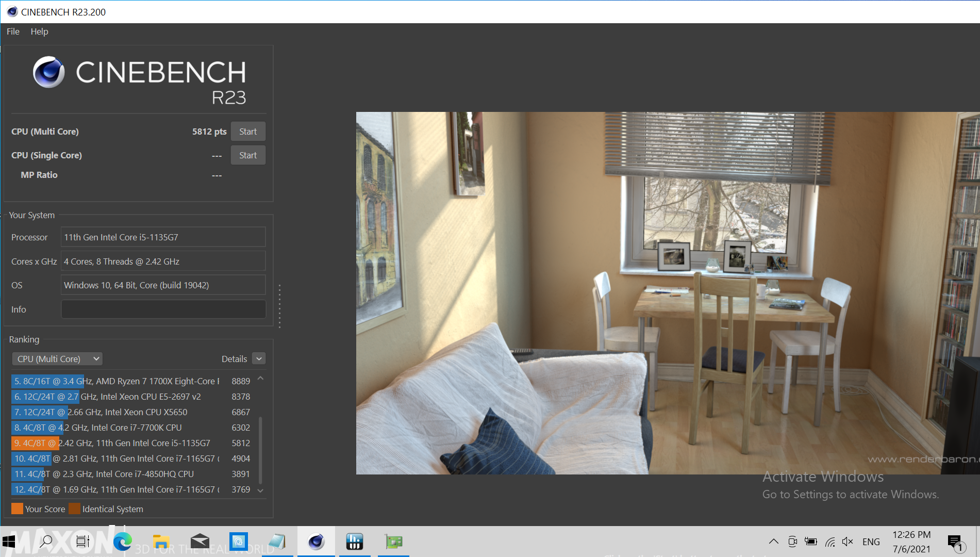The width and height of the screenshot is (980, 557).
Task: Show hidden system tray icons
Action: [773, 542]
